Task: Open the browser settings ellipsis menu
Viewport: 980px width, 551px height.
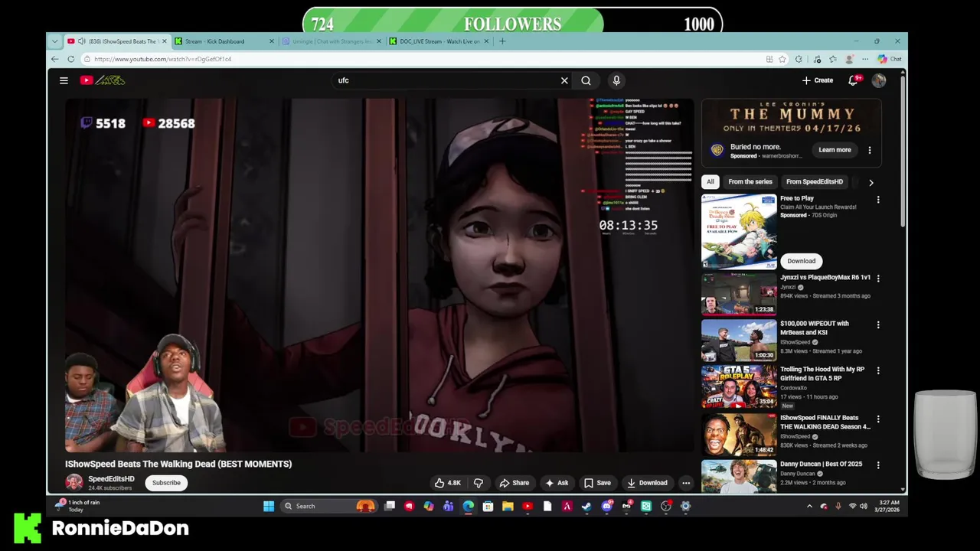Action: point(865,59)
